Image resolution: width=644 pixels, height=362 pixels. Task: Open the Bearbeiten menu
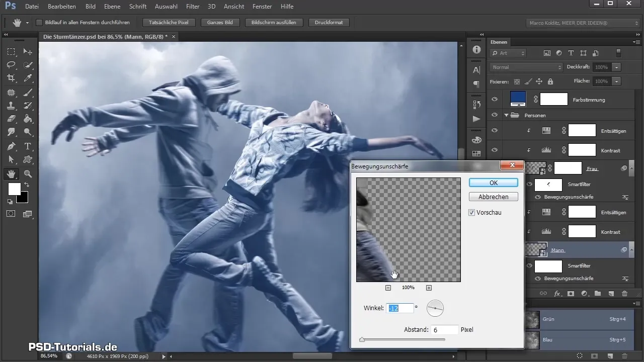point(61,7)
